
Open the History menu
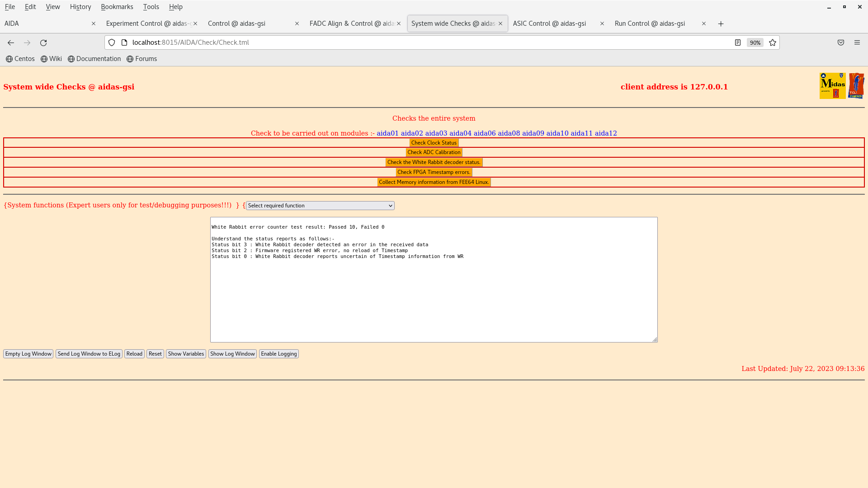[x=80, y=7]
